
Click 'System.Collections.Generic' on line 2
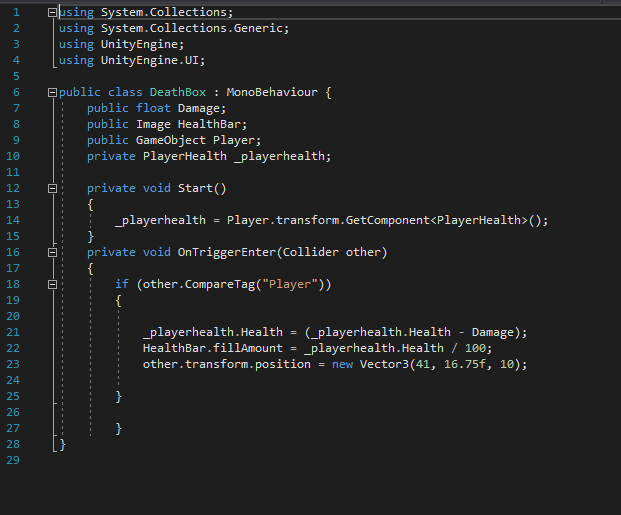[x=192, y=29]
